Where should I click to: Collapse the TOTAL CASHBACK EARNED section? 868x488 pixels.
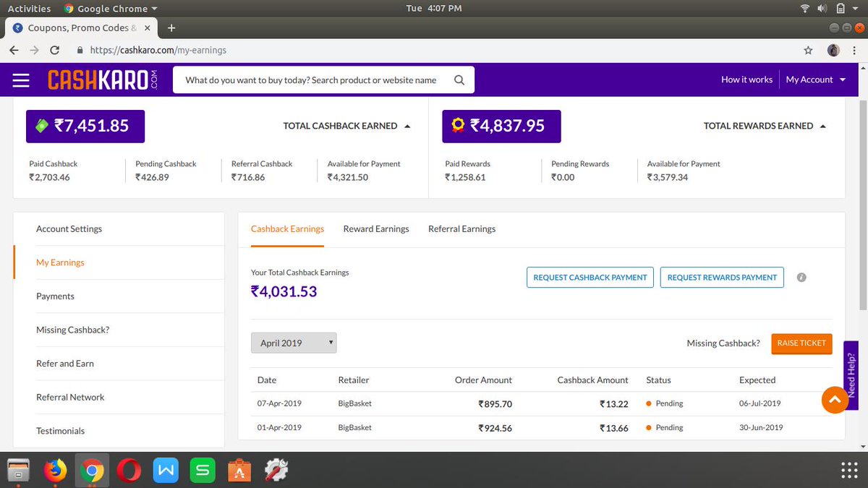point(408,125)
